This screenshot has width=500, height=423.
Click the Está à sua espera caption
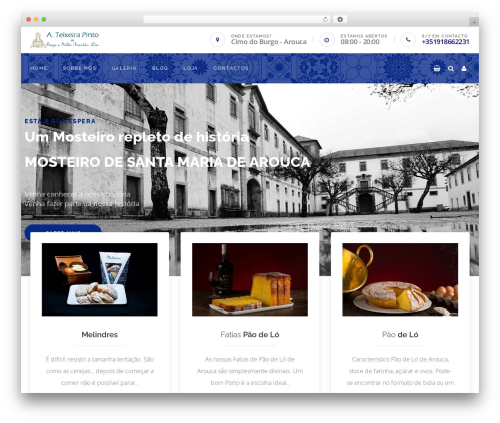[x=60, y=121]
